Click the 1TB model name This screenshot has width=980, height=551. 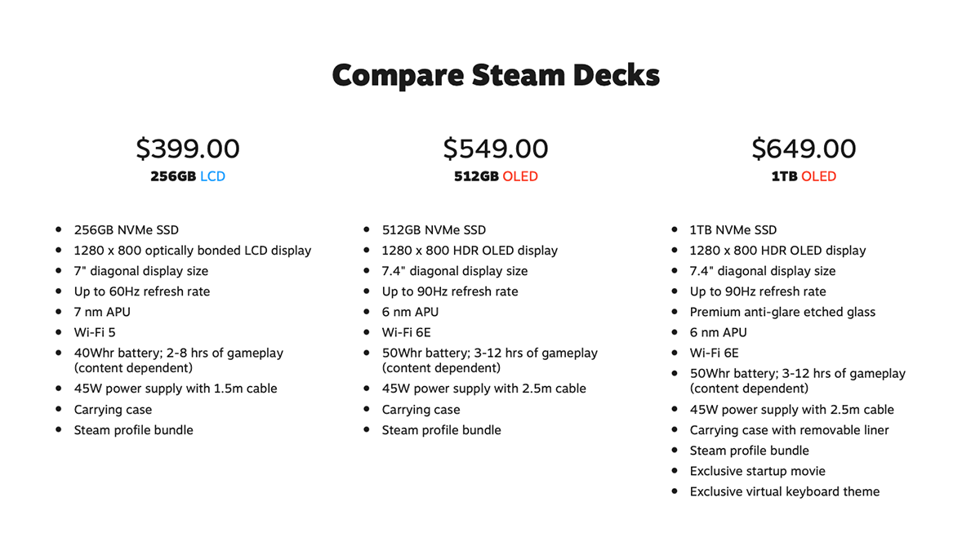(784, 176)
